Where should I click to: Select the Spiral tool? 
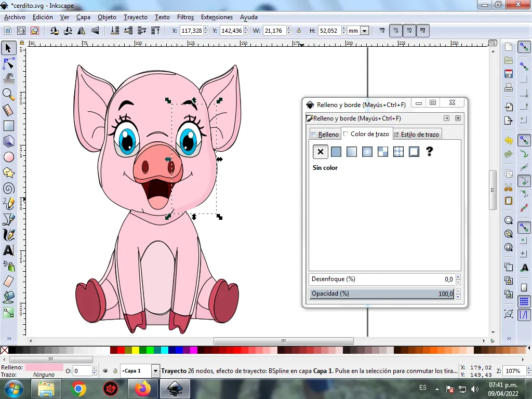(x=8, y=188)
